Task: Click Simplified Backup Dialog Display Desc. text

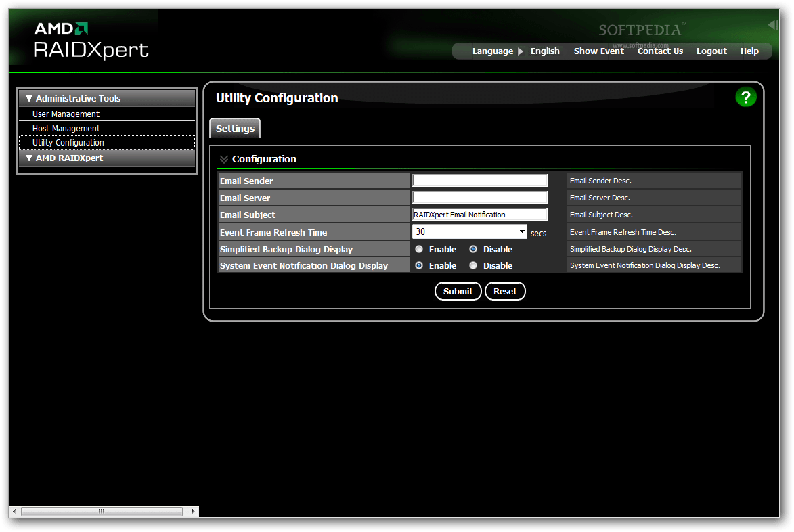Action: point(630,249)
